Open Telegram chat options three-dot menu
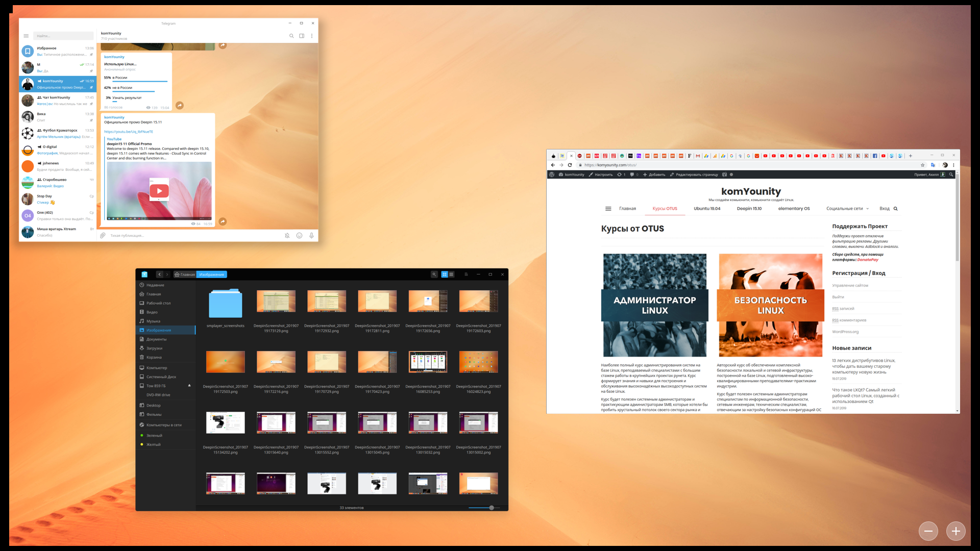980x551 pixels. tap(312, 36)
